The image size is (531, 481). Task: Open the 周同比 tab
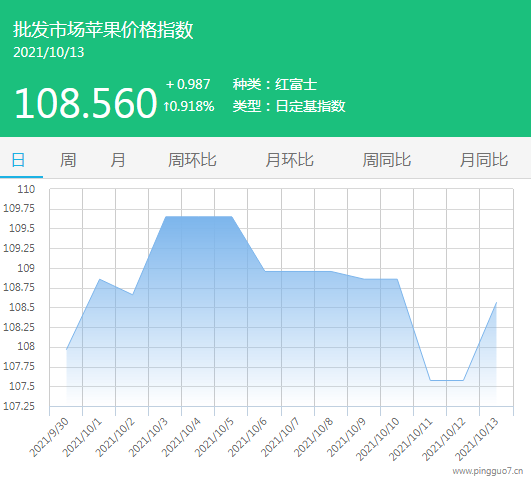(x=386, y=160)
